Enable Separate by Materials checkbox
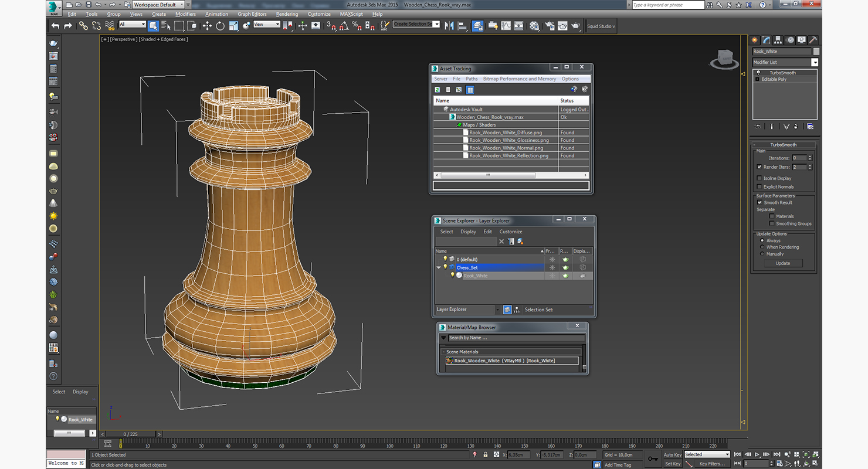The width and height of the screenshot is (868, 469). point(772,216)
